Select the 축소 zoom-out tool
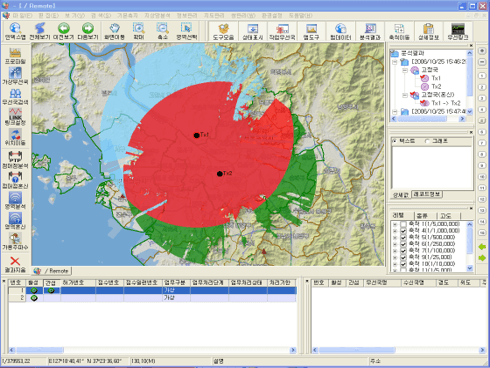 coord(162,31)
